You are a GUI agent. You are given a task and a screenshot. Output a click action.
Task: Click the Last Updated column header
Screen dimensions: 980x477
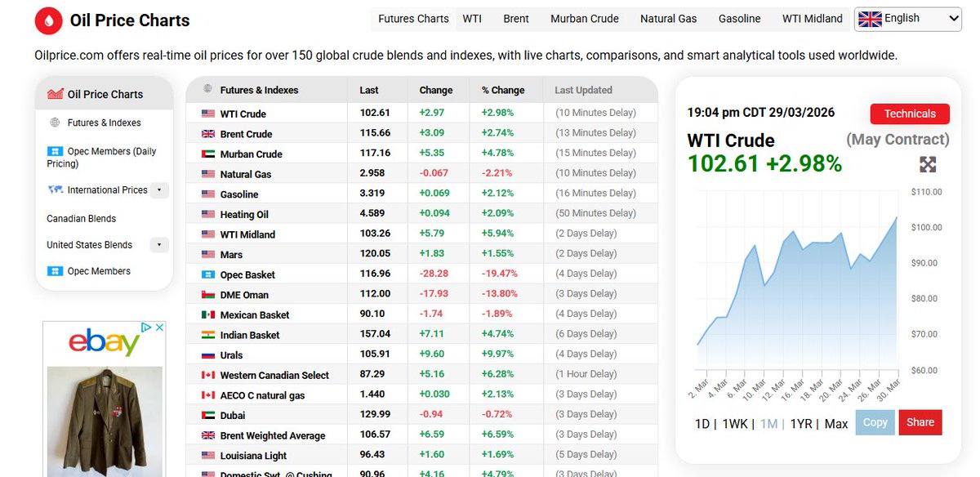coord(583,90)
